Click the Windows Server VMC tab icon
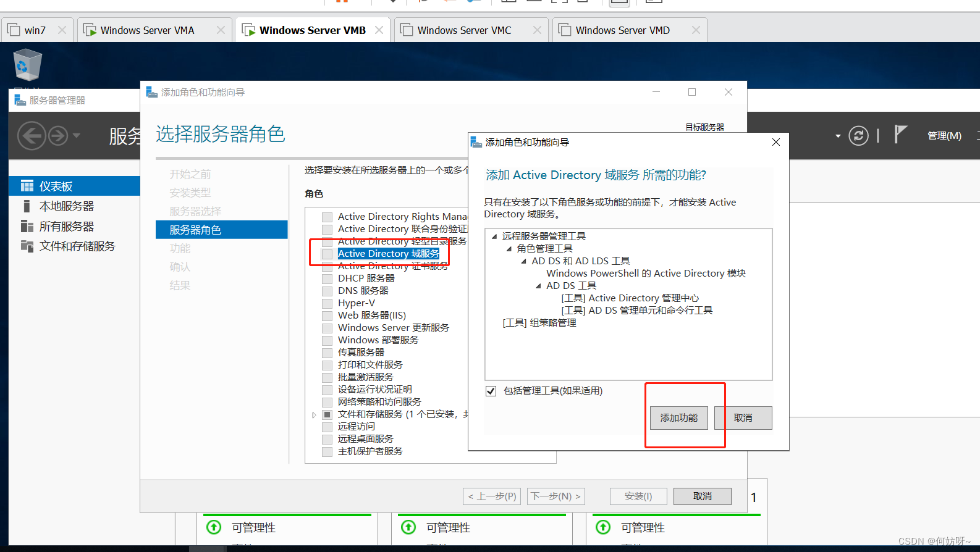 [x=407, y=30]
